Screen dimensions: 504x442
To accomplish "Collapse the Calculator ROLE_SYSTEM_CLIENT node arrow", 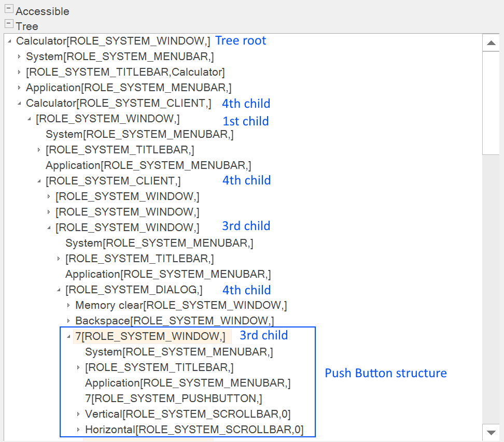I will (x=20, y=103).
